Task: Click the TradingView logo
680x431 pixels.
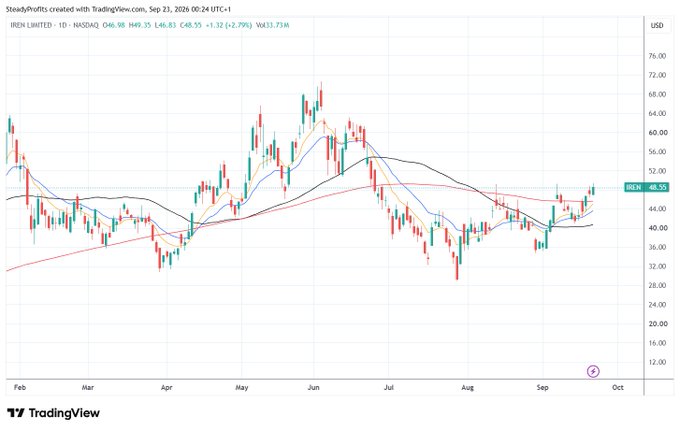Action: pos(53,413)
